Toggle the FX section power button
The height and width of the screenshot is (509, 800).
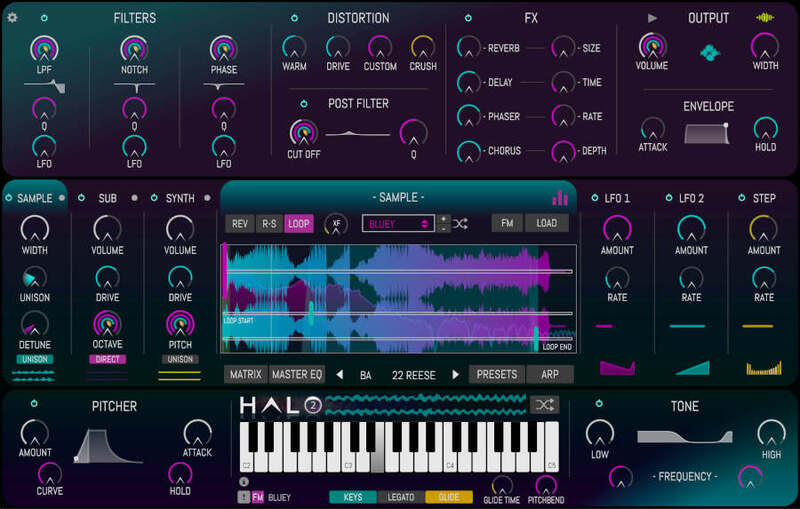coord(468,18)
